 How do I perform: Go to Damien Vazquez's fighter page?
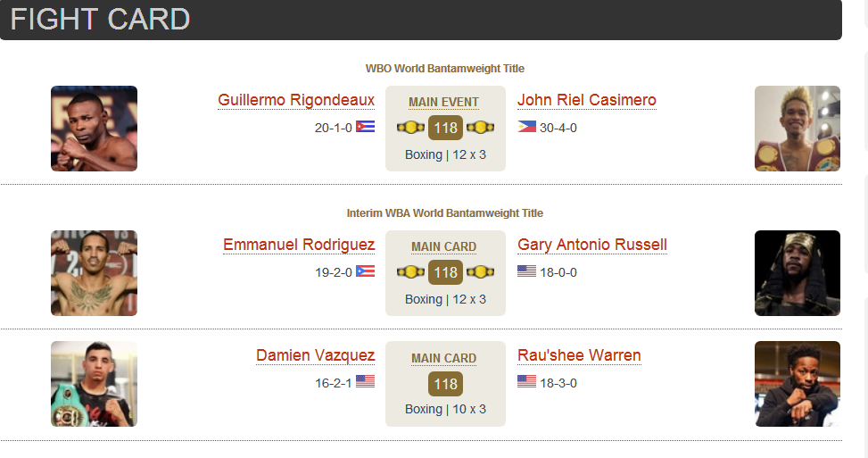316,355
